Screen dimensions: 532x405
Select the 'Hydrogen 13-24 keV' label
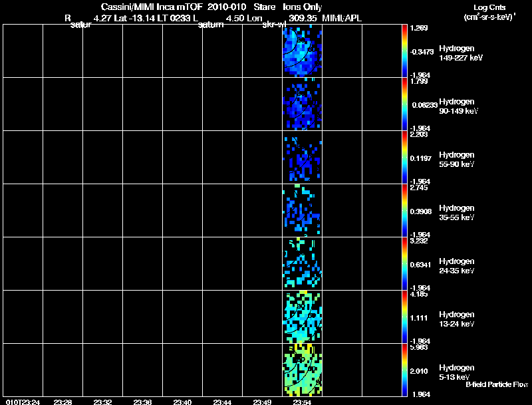pos(457,319)
